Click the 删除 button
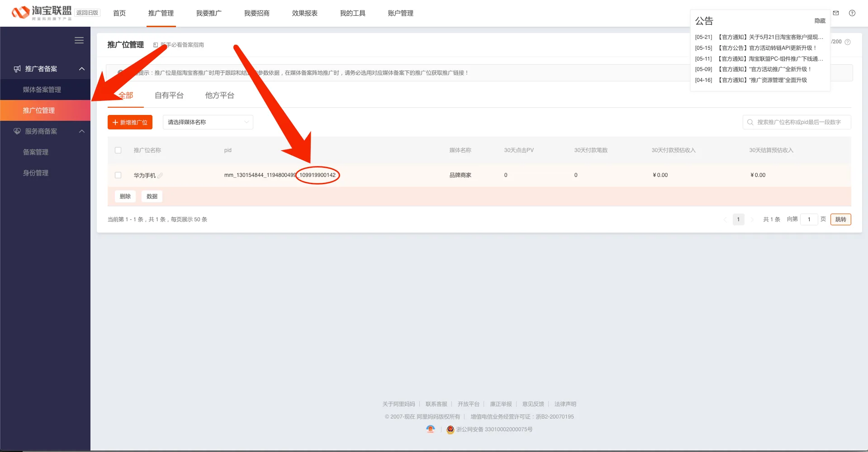The width and height of the screenshot is (868, 452). pyautogui.click(x=125, y=196)
